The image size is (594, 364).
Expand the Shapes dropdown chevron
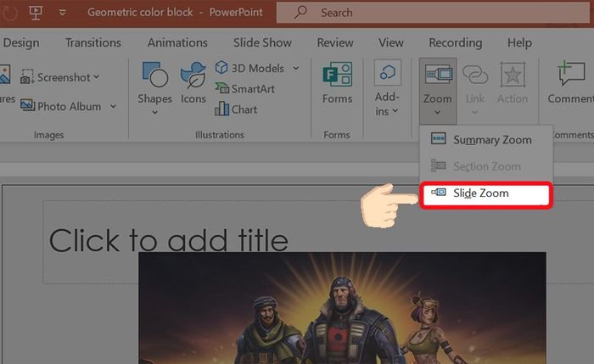154,112
